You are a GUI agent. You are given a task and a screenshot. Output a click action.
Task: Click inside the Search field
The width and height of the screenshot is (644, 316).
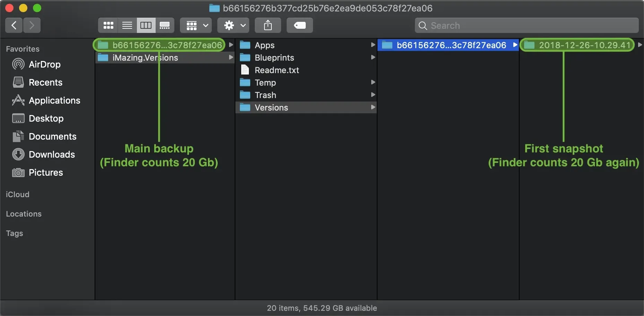[503, 25]
